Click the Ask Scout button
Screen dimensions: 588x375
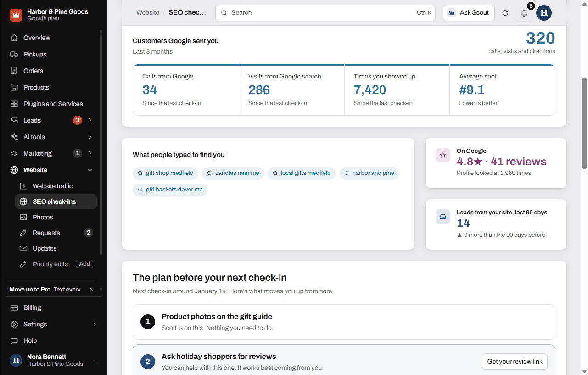[x=469, y=13]
